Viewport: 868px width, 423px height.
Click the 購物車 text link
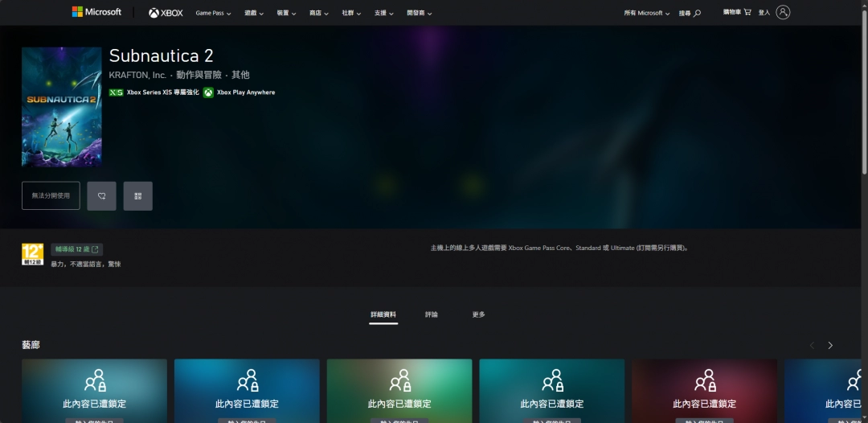(x=732, y=11)
